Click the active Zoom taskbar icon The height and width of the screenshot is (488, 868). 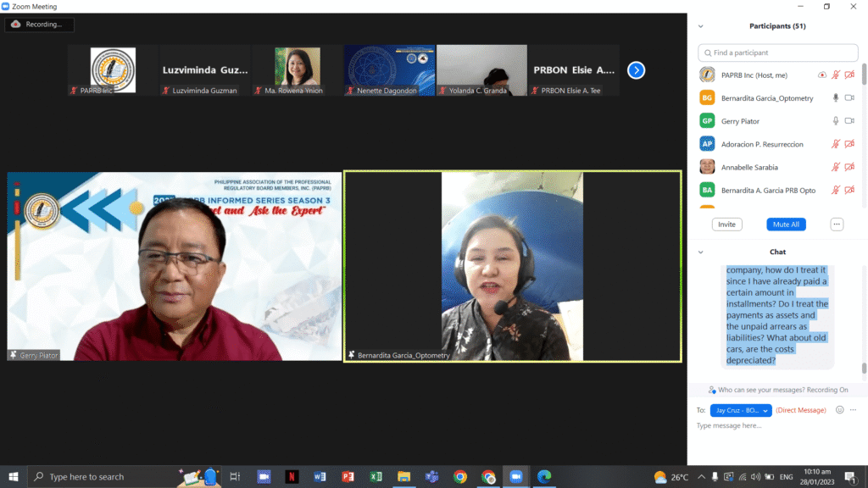click(x=516, y=476)
